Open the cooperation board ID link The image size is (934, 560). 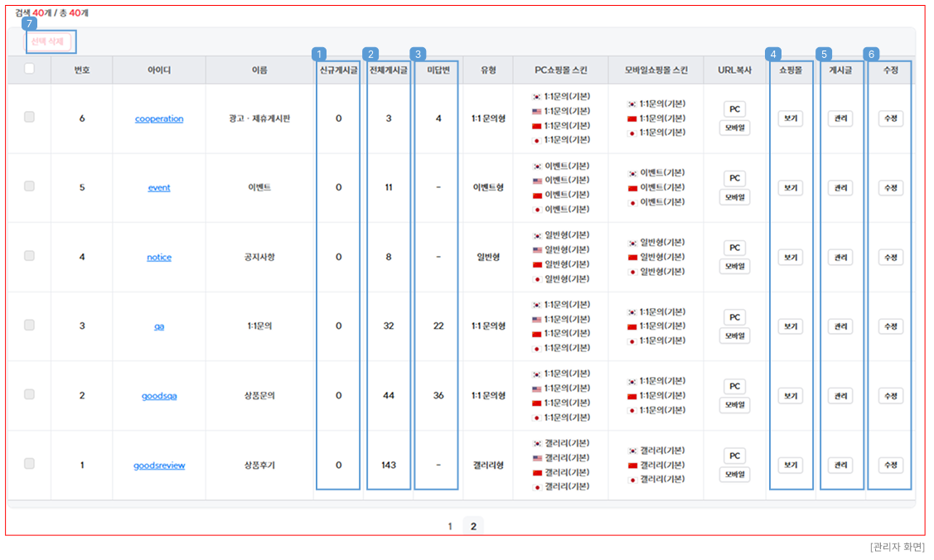(x=159, y=118)
